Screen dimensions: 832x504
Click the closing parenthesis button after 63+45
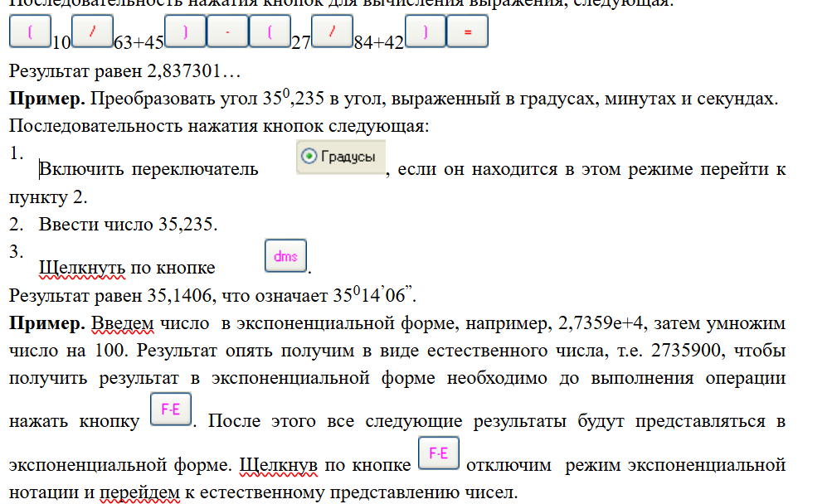(184, 32)
